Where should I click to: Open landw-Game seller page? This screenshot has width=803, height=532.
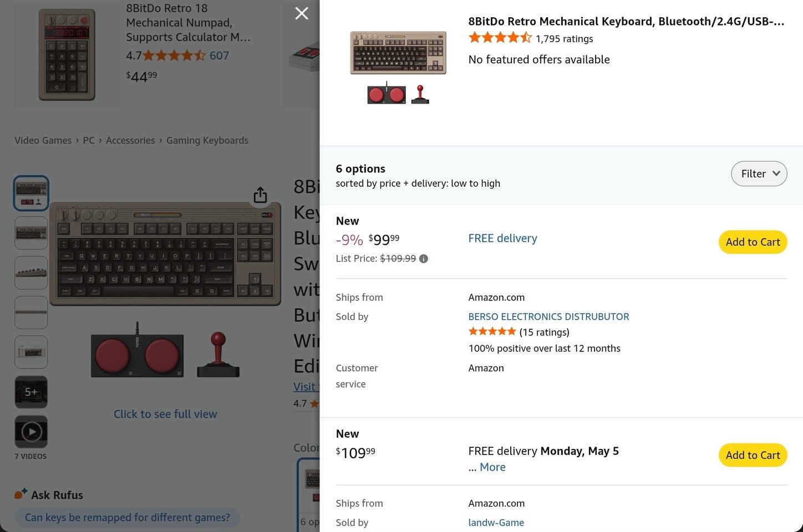pos(496,523)
